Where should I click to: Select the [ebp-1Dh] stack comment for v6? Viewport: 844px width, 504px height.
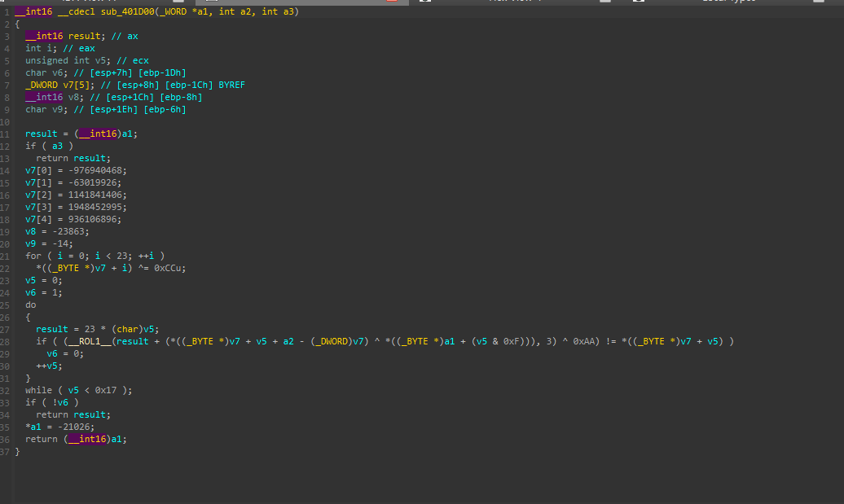click(x=162, y=72)
